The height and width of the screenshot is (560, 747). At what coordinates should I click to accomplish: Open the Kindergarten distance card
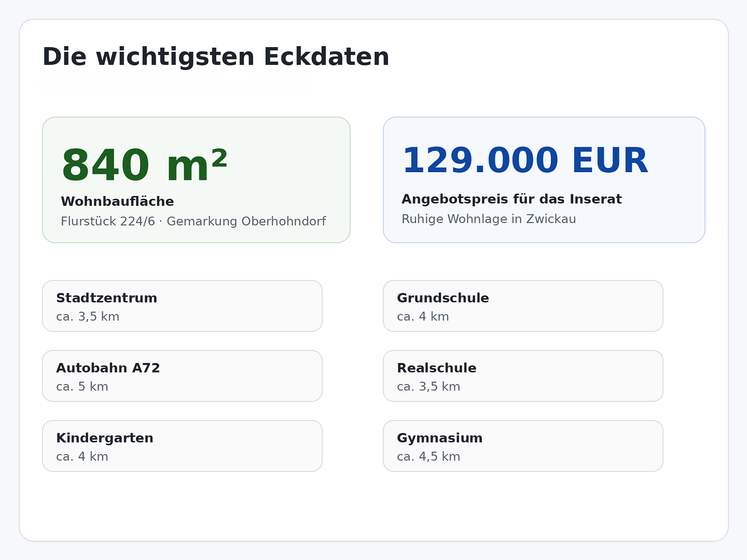(x=182, y=446)
